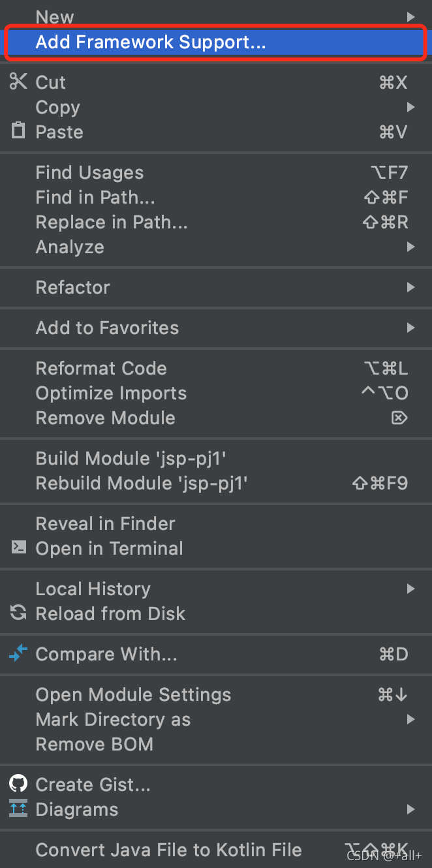Click the terminal icon beside Open in Terminal
Viewport: 432px width, 868px height.
pyautogui.click(x=18, y=548)
